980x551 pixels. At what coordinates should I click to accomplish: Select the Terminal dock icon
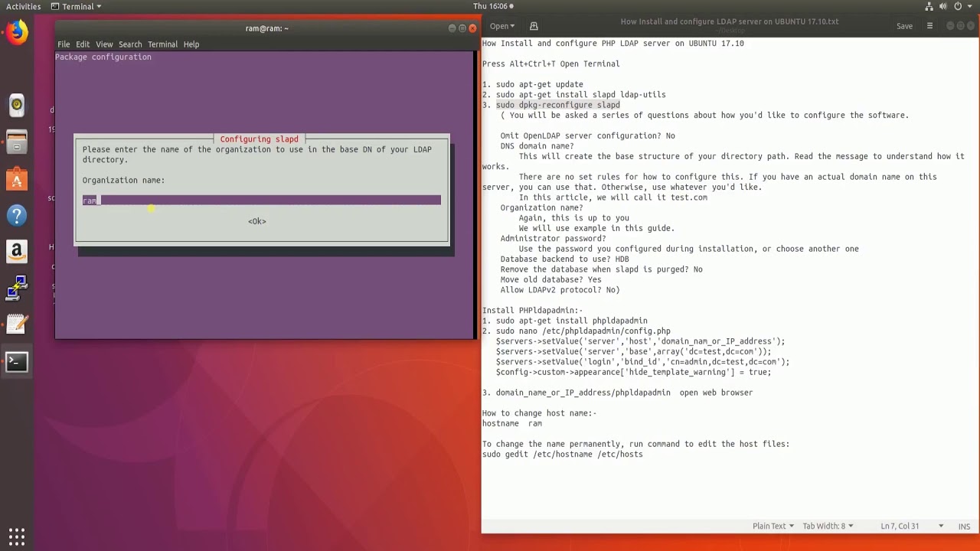coord(16,362)
